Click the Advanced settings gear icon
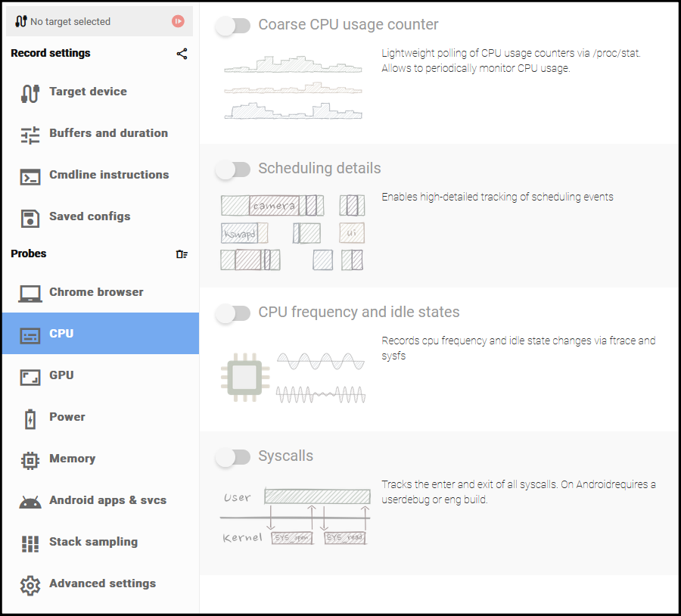The image size is (681, 616). click(x=30, y=584)
